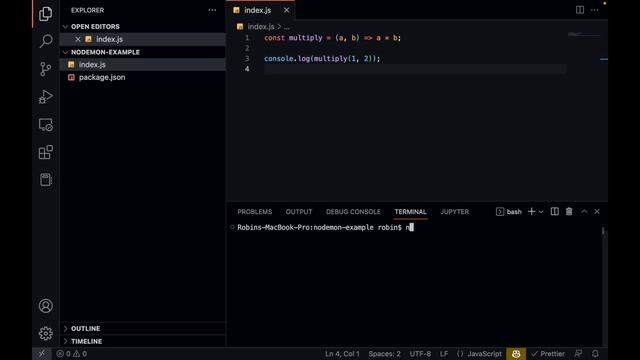This screenshot has height=360, width=640.
Task: Switch to the Jupyter tab
Action: pyautogui.click(x=455, y=212)
